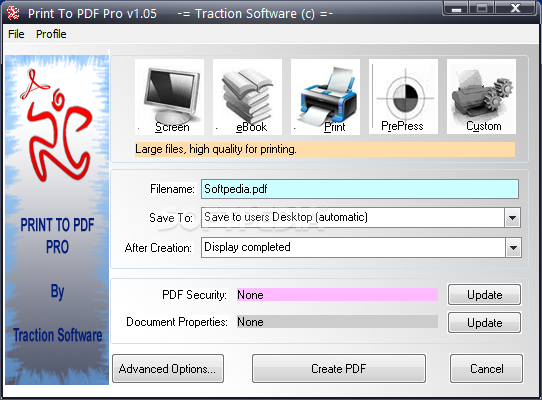The image size is (542, 400).
Task: Open Advanced Options dialog
Action: (x=168, y=369)
